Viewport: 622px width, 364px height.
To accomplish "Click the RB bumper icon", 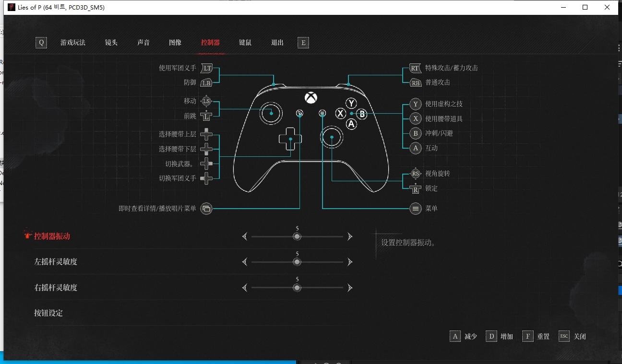I will click(x=416, y=83).
